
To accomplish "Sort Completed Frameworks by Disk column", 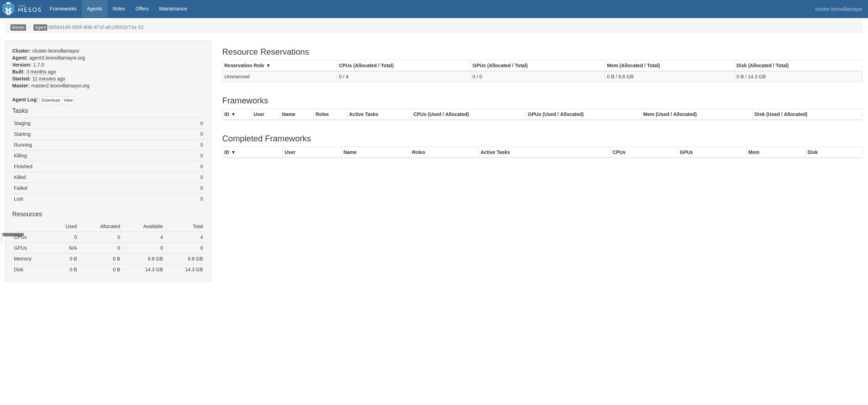I will (x=834, y=152).
